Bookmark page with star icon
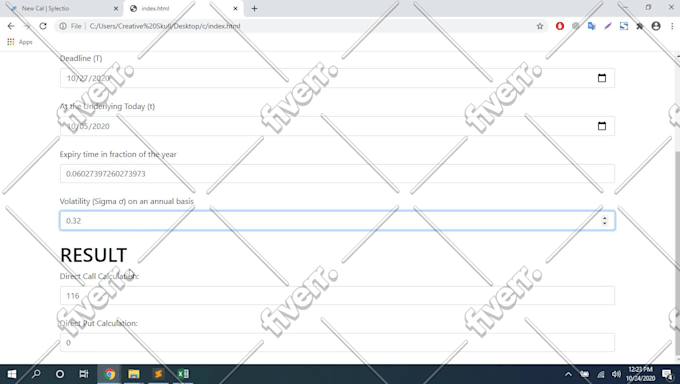Image resolution: width=680 pixels, height=384 pixels. (x=540, y=26)
